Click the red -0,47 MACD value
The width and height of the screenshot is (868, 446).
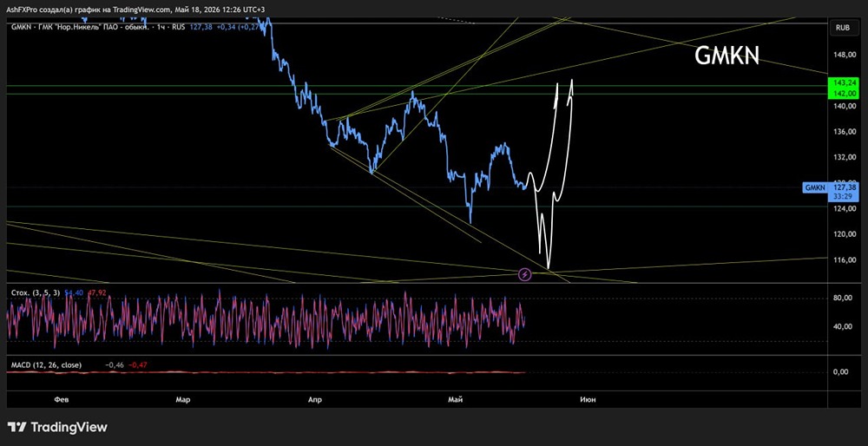click(x=138, y=365)
